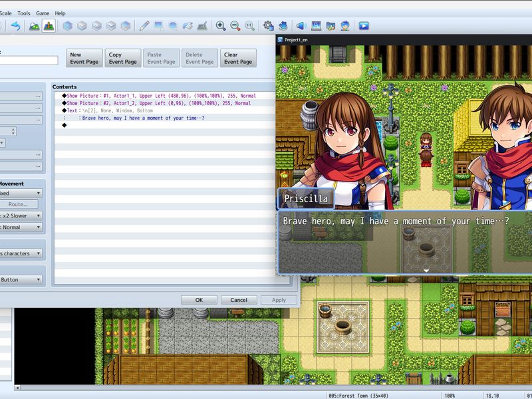
Task: Select the Rectangle drawing tool
Action: [158, 26]
